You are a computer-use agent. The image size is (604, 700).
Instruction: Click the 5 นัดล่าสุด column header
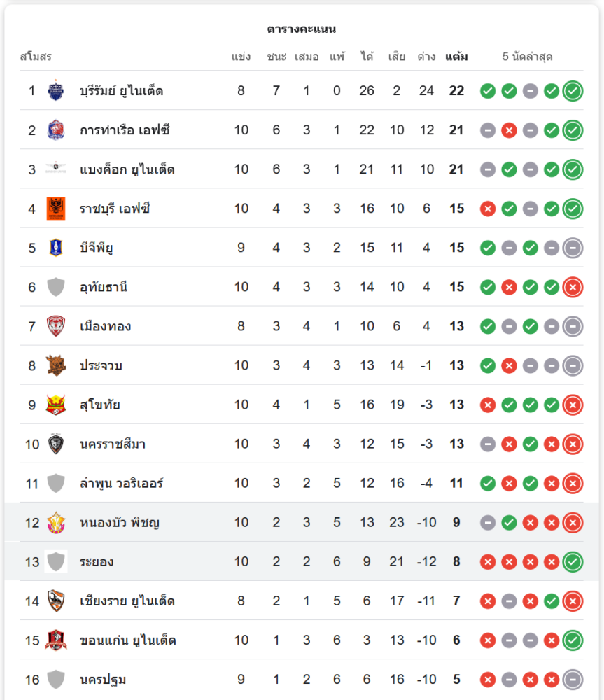tap(527, 57)
